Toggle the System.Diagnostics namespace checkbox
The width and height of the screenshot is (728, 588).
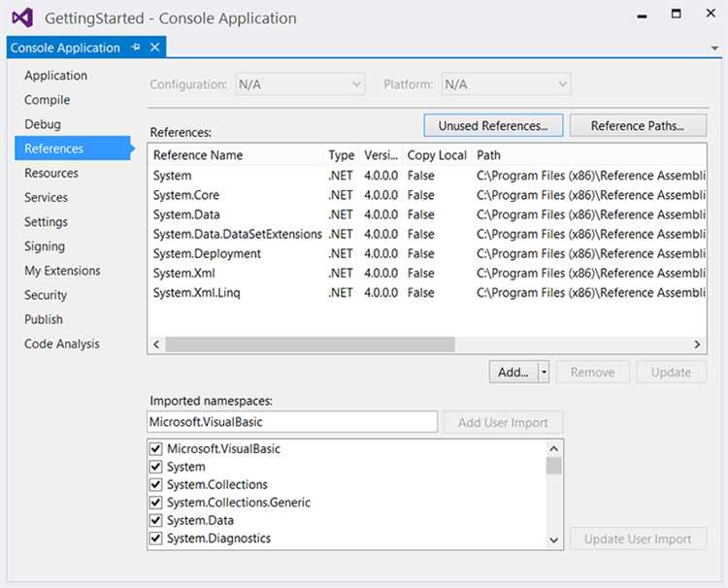tap(156, 538)
